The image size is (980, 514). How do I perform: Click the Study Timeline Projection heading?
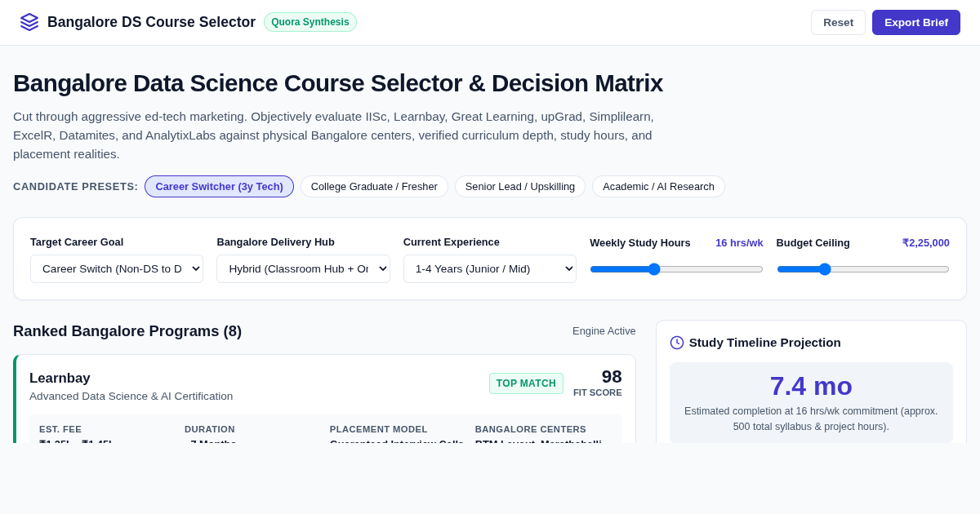coord(764,343)
